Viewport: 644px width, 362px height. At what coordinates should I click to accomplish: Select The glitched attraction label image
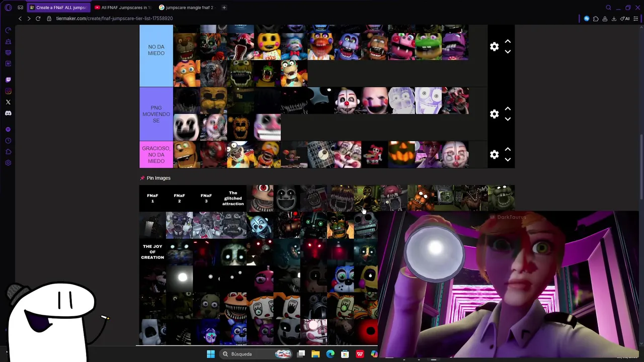[233, 198]
